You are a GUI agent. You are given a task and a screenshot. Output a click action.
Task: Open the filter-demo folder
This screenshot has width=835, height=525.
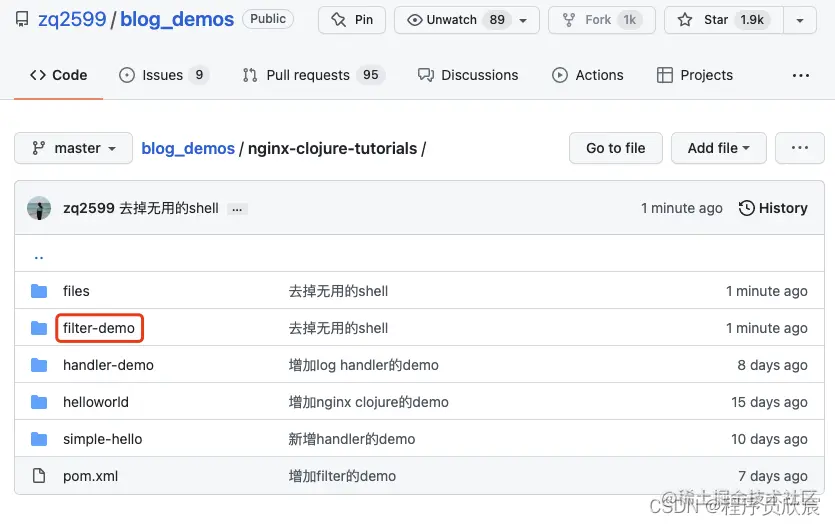click(x=99, y=328)
